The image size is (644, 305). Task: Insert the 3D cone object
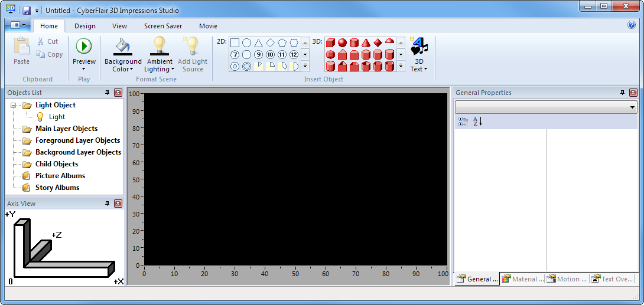point(366,42)
